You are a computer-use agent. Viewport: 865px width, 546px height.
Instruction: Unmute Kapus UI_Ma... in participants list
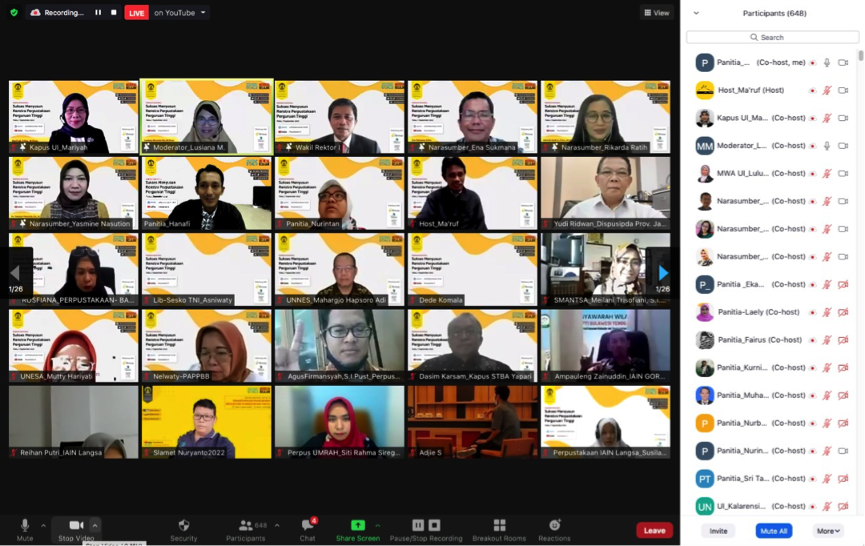click(x=827, y=118)
